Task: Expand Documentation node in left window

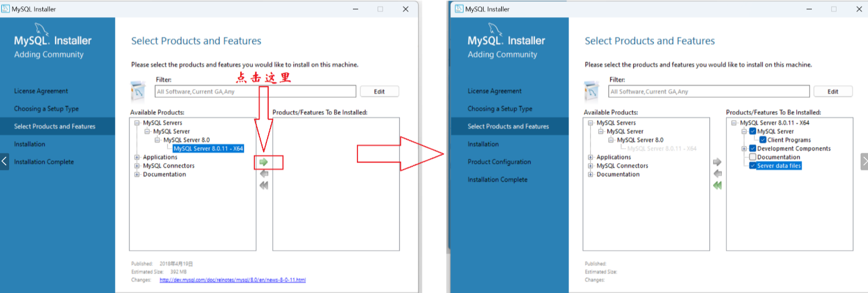Action: [138, 175]
